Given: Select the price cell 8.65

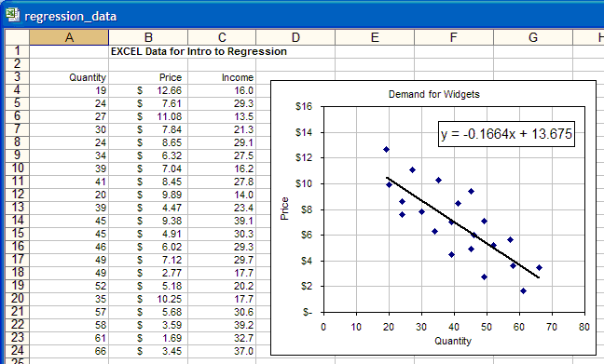Looking at the screenshot, I should point(148,142).
